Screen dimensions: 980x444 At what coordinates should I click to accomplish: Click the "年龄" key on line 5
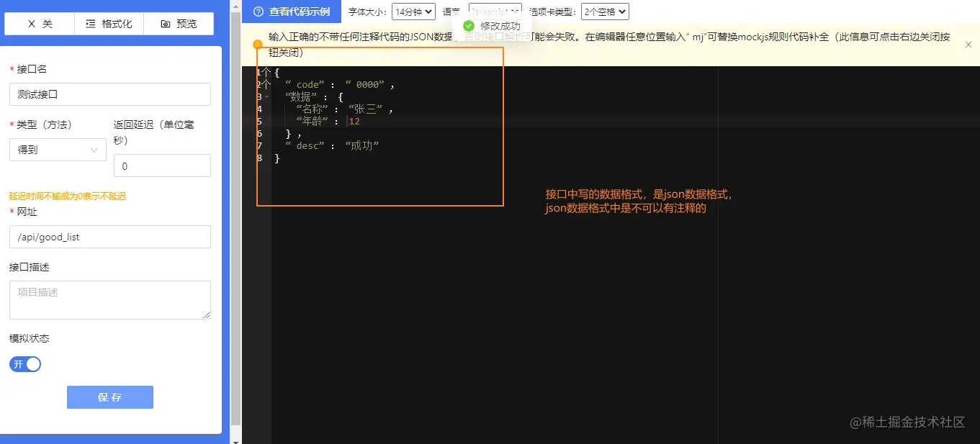[x=312, y=121]
